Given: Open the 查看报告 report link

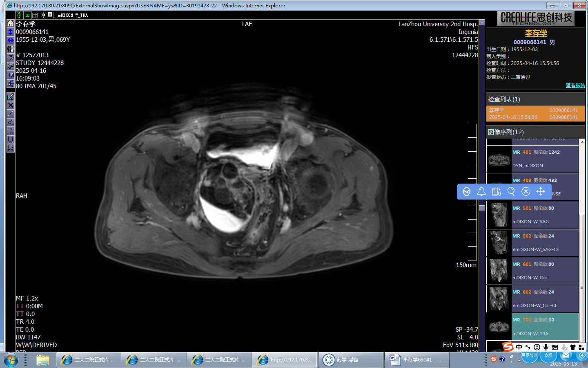Looking at the screenshot, I should [575, 85].
